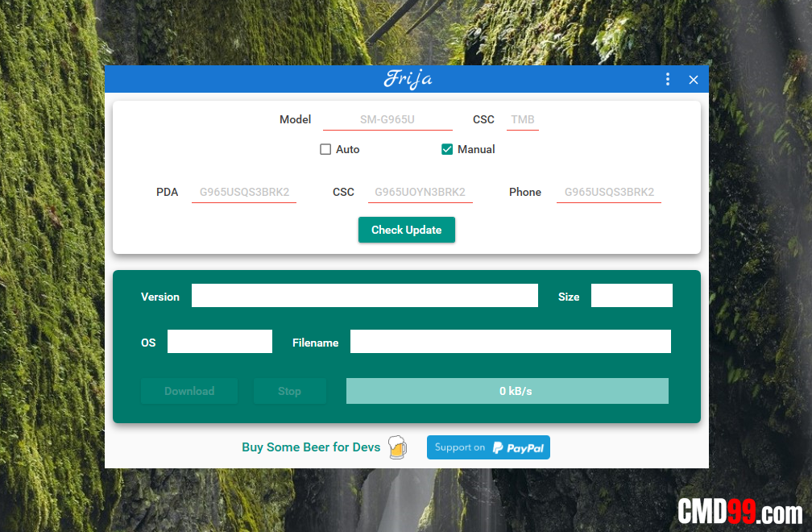Click the Stop button
The image size is (812, 532).
[289, 391]
